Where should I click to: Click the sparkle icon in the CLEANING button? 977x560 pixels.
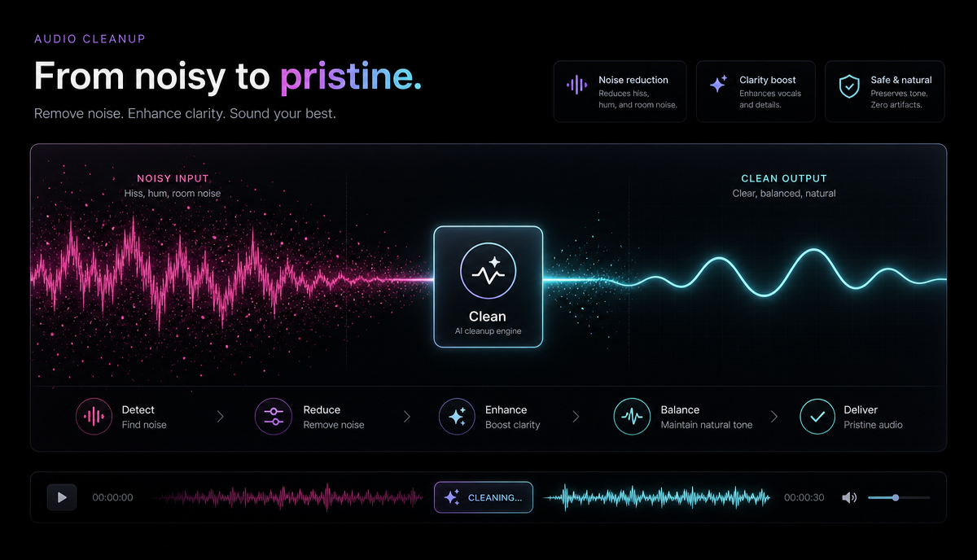coord(452,497)
